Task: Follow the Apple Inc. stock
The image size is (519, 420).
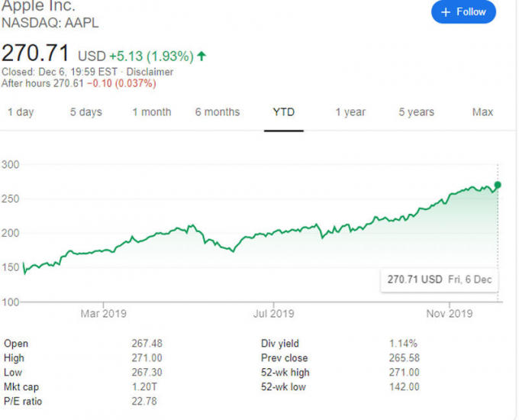Action: coord(463,12)
